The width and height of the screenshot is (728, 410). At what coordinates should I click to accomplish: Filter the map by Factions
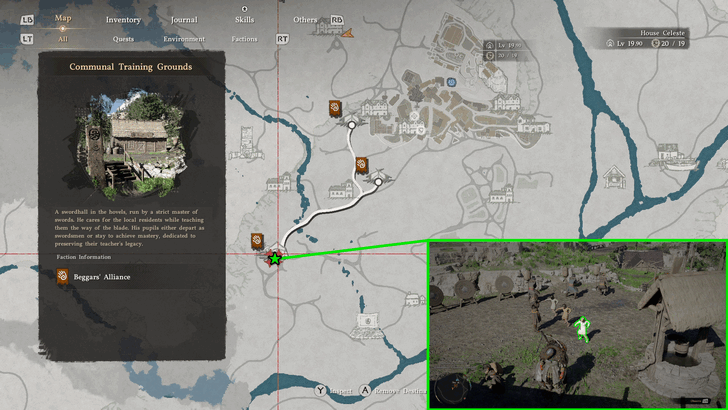(x=244, y=39)
